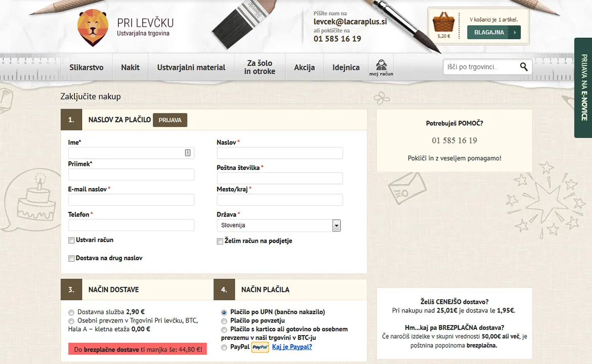The height and width of the screenshot is (364, 592).
Task: Open the Prijava na e-novice side tab
Action: [583, 87]
